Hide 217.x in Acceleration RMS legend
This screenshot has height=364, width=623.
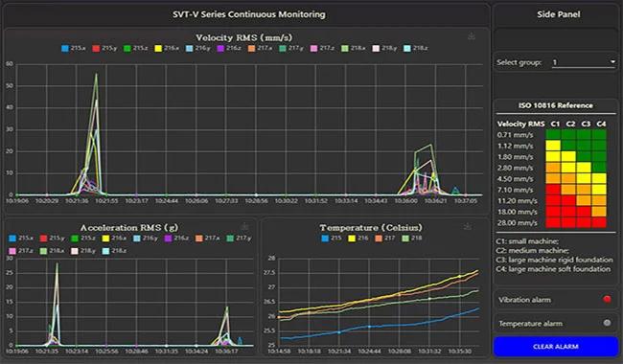pyautogui.click(x=208, y=239)
